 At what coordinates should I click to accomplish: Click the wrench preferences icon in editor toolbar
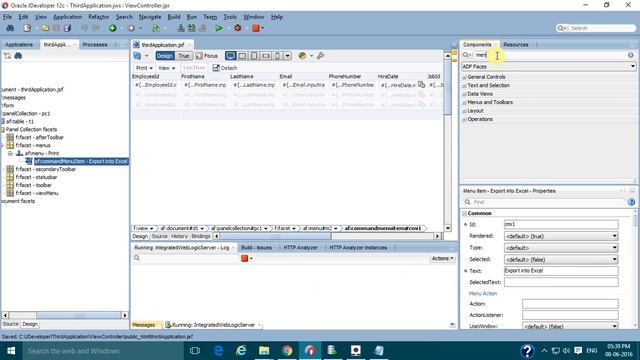(x=320, y=56)
